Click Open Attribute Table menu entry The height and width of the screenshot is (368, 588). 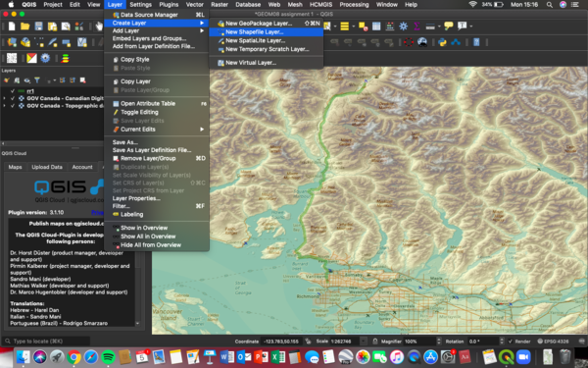pyautogui.click(x=157, y=104)
